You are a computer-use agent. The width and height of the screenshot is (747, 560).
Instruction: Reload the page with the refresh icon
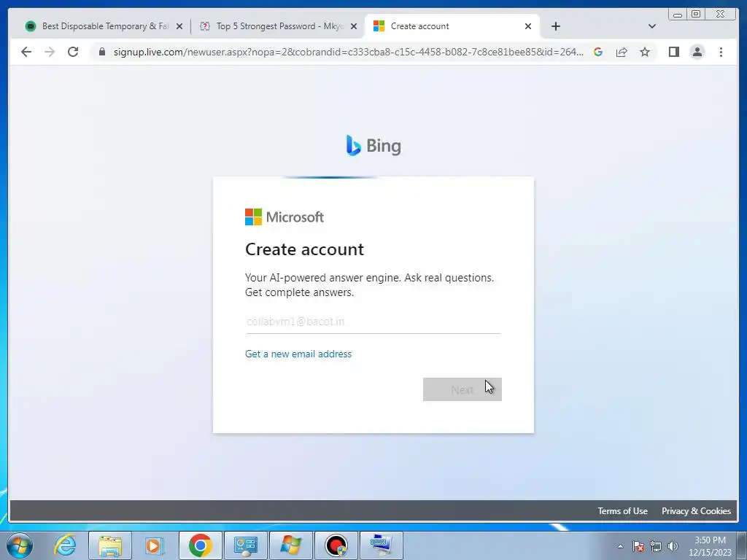(73, 52)
